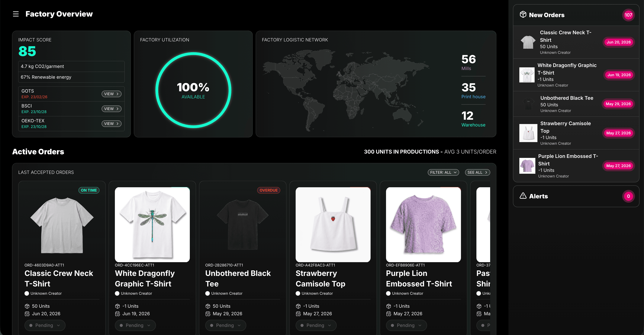Screen dimensions: 644x335
Task: Click the 12 Warehouse stat
Action: [x=473, y=119]
